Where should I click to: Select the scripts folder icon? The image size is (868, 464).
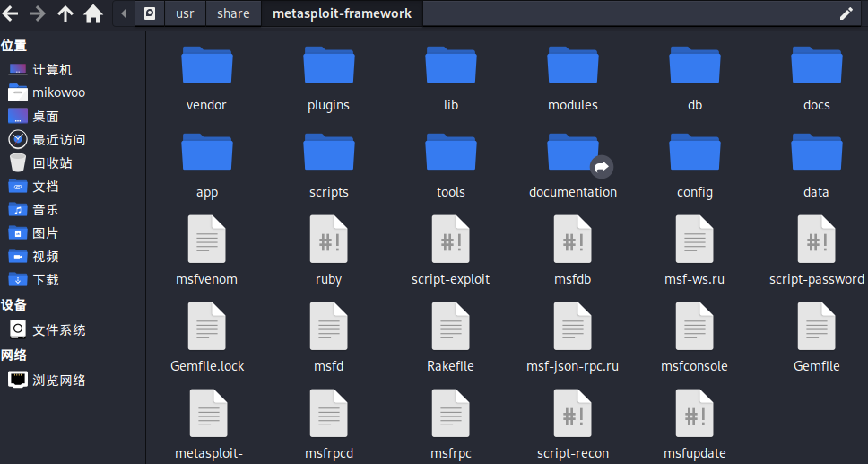tap(329, 152)
